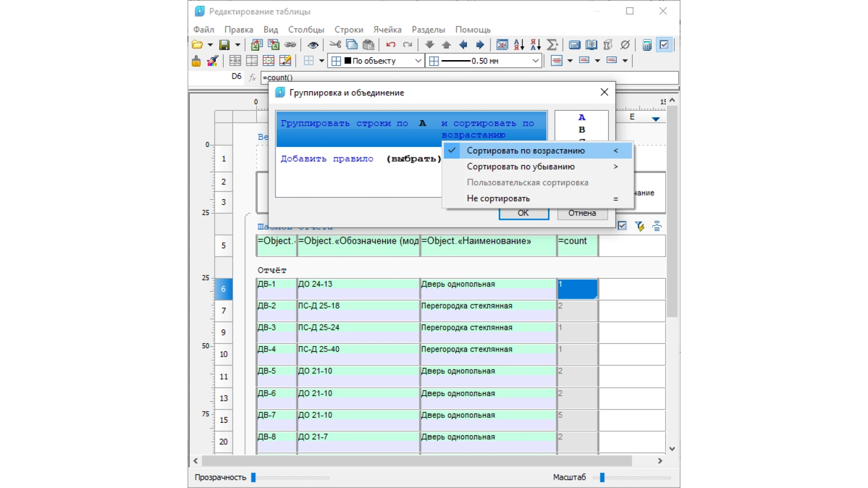Toggle checkbox beside the report template filter icon
This screenshot has width=868, height=488.
622,225
